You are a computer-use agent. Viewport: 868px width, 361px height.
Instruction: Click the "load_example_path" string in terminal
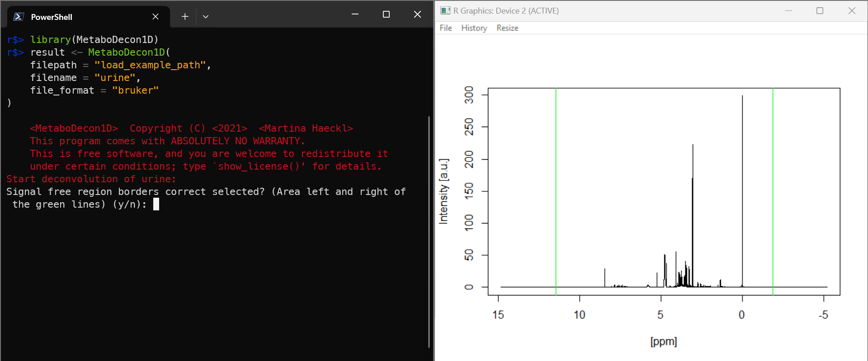point(150,65)
